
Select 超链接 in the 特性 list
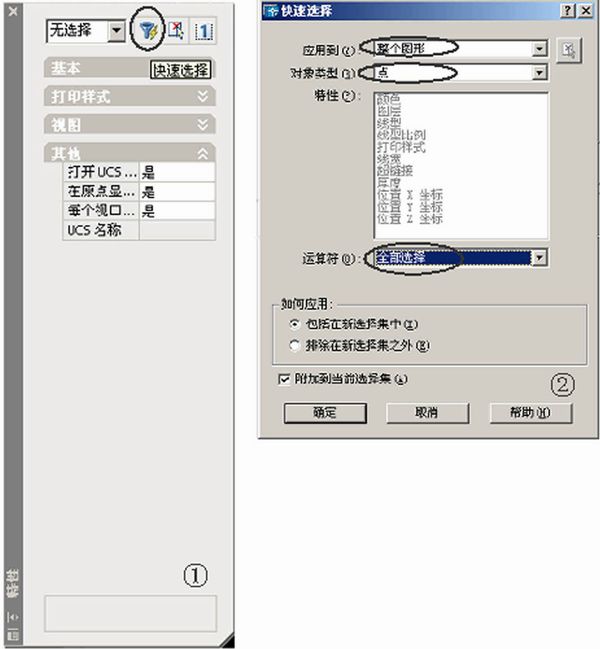tap(395, 171)
